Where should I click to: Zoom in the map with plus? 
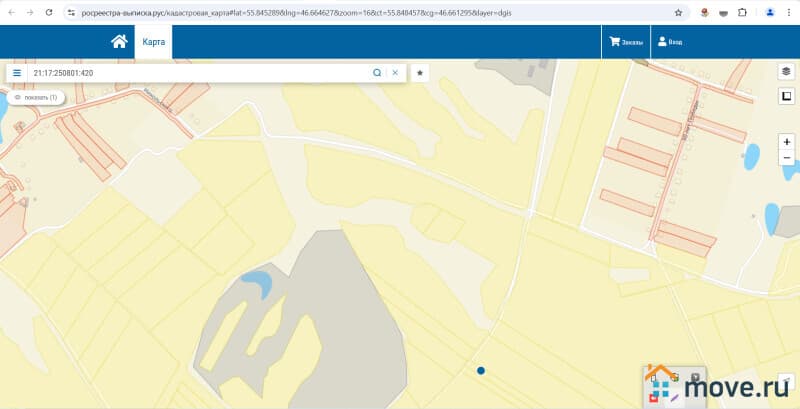[787, 143]
